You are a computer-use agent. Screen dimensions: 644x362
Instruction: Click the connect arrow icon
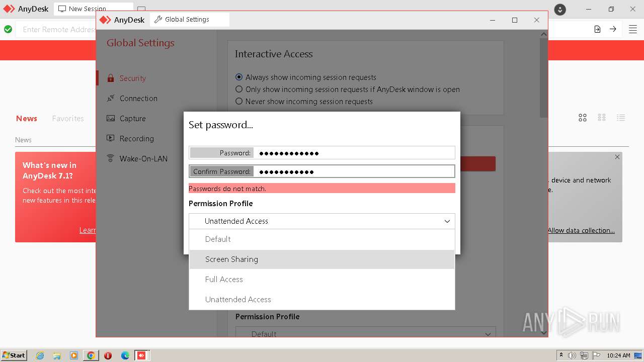(613, 29)
